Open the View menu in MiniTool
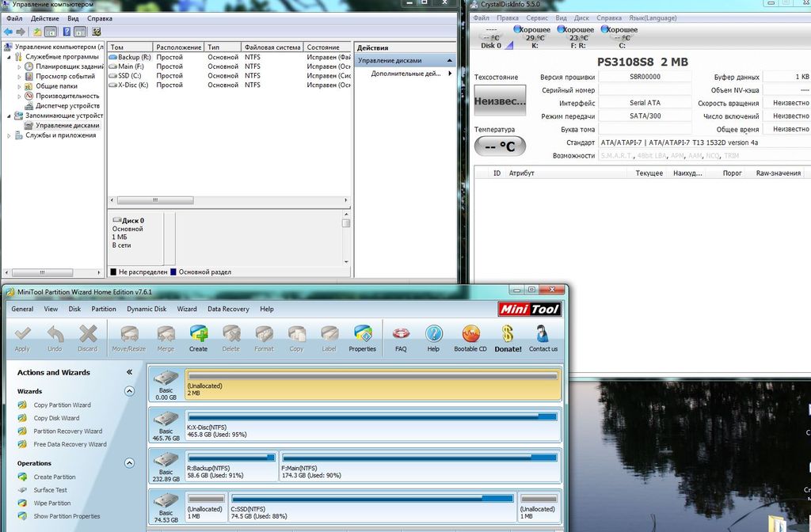Screen dimensions: 811x532 click(x=51, y=309)
